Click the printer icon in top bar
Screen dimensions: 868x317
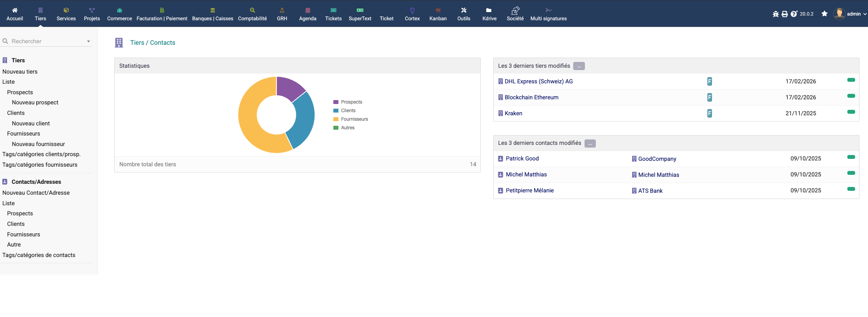[785, 14]
